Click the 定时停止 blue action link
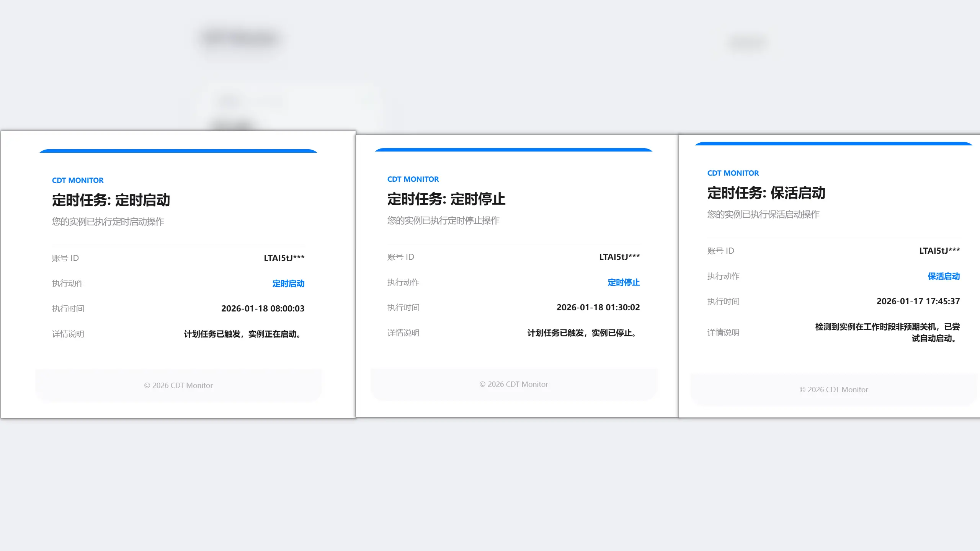The height and width of the screenshot is (551, 980). pyautogui.click(x=623, y=282)
